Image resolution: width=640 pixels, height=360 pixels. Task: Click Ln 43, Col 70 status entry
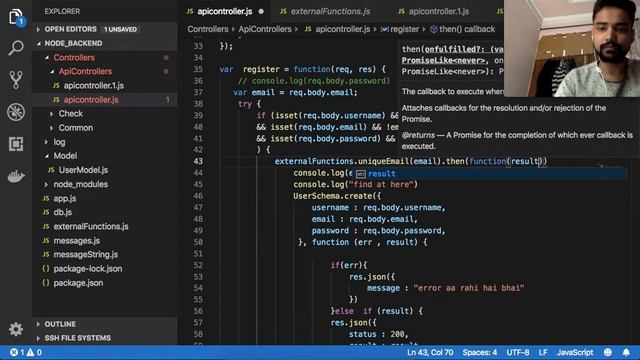(430, 352)
